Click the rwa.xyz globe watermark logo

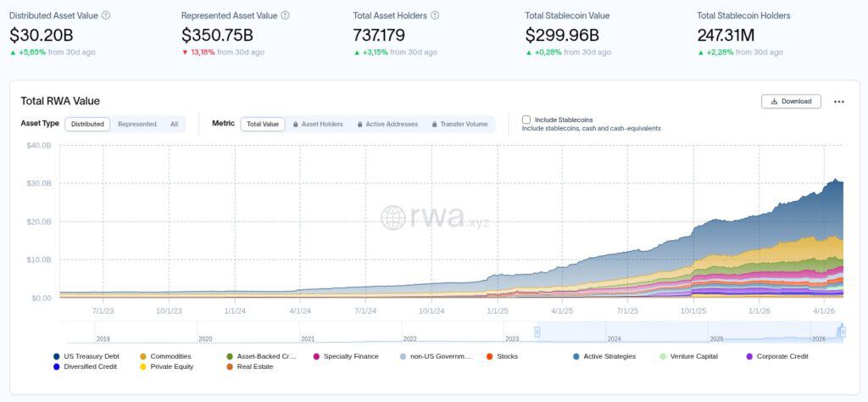pos(393,218)
